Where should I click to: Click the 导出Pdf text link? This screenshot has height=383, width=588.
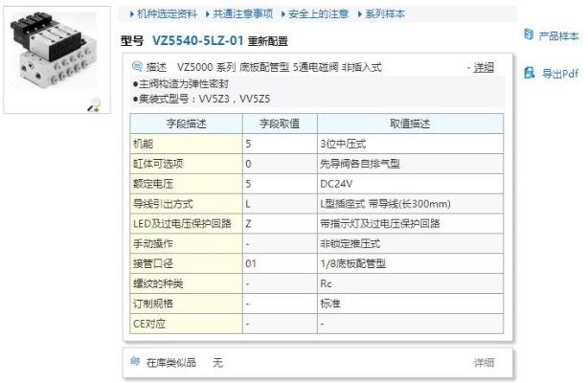coord(560,74)
